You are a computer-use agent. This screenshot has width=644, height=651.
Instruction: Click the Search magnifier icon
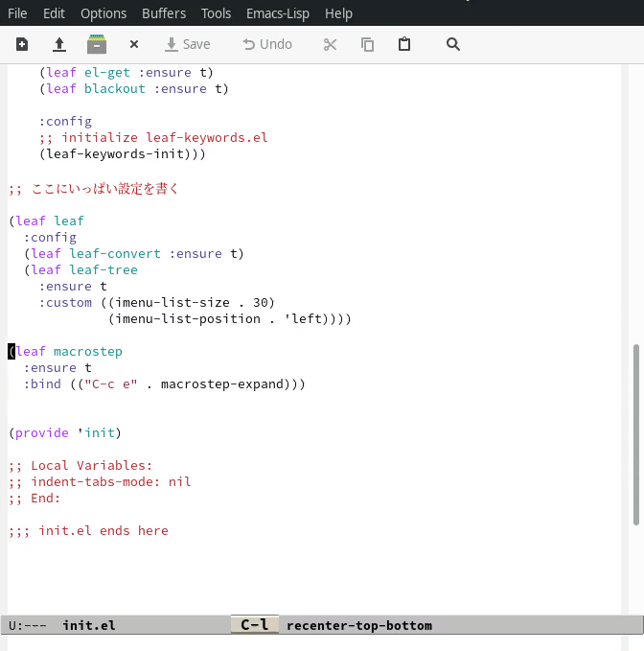click(453, 44)
